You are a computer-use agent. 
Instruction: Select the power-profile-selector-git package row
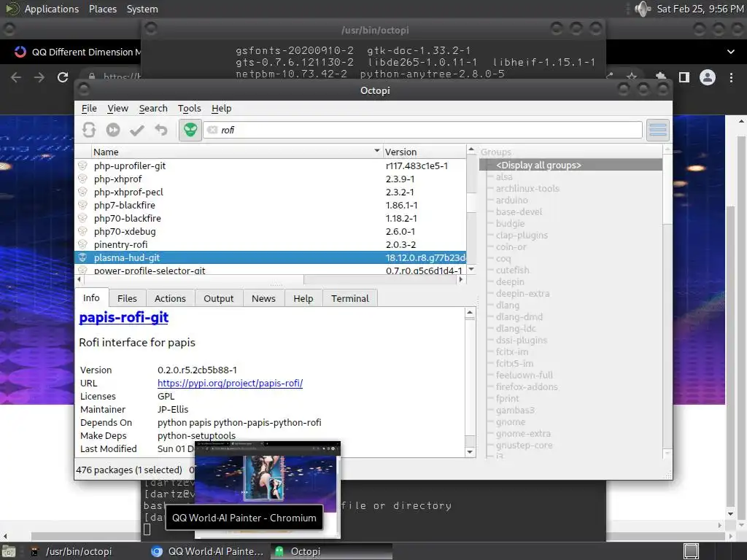270,270
